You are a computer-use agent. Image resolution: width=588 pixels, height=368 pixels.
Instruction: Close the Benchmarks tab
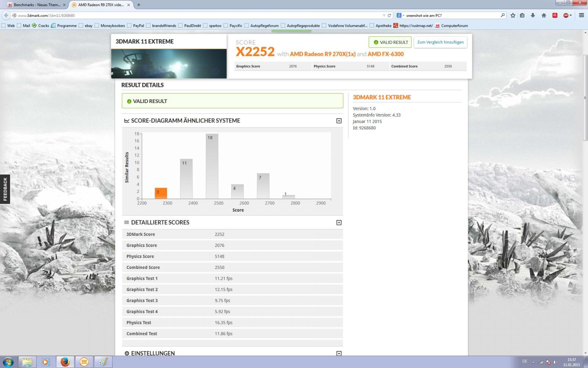click(64, 5)
